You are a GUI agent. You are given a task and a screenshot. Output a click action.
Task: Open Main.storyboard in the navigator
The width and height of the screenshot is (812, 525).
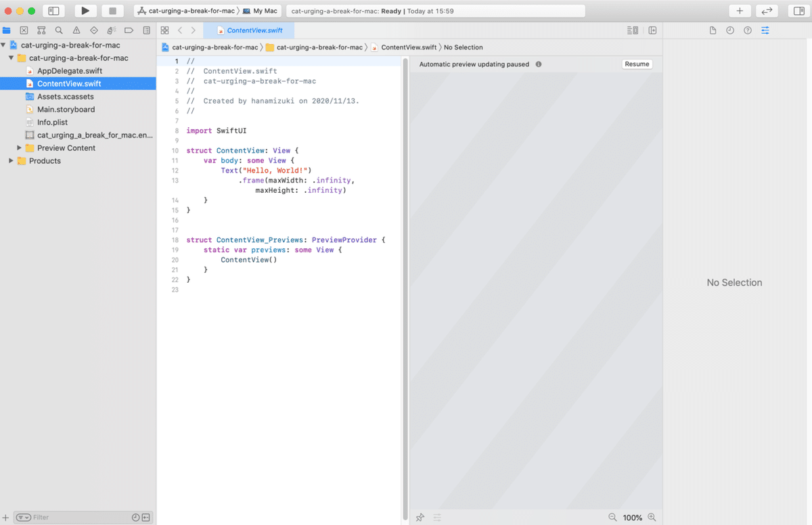pyautogui.click(x=66, y=110)
